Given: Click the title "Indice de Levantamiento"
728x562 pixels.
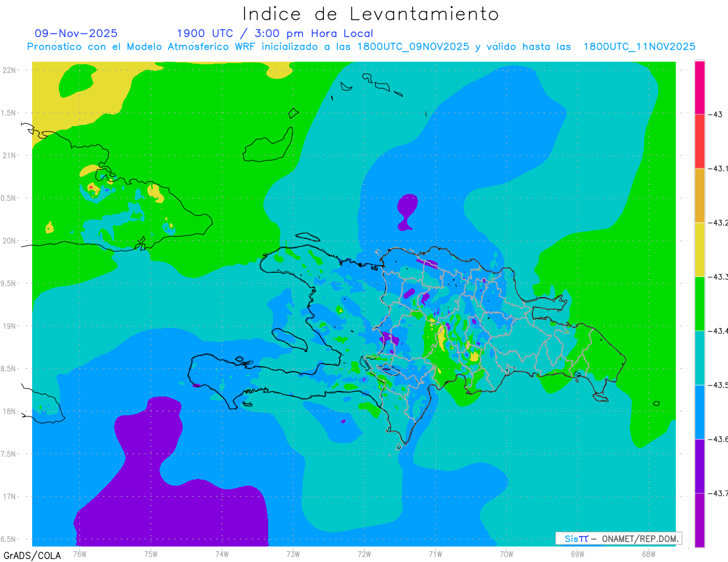Looking at the screenshot, I should [x=371, y=13].
